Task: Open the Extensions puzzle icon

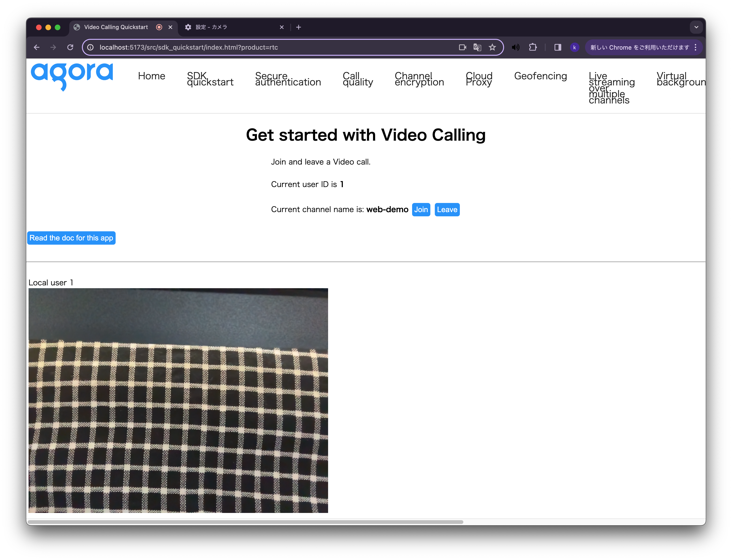Action: click(x=533, y=47)
